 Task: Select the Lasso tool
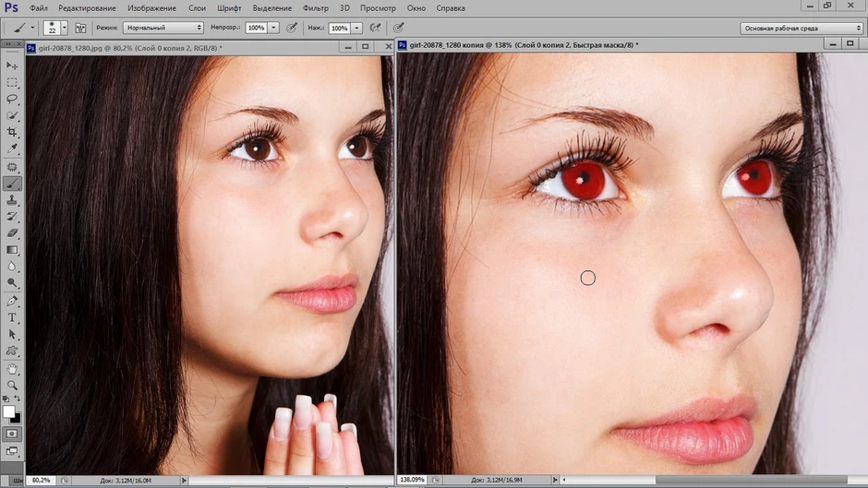[12, 99]
